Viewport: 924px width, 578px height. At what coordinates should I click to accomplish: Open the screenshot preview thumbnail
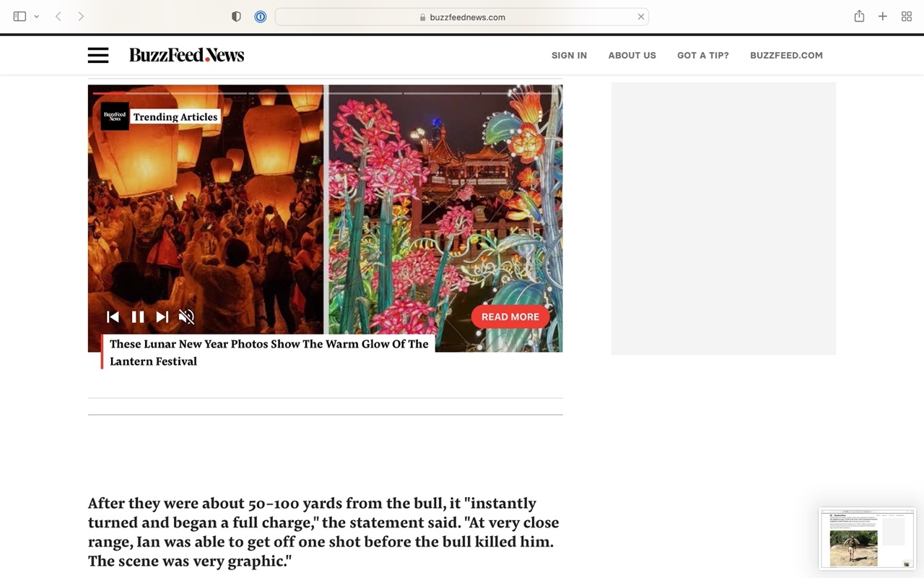pos(867,538)
